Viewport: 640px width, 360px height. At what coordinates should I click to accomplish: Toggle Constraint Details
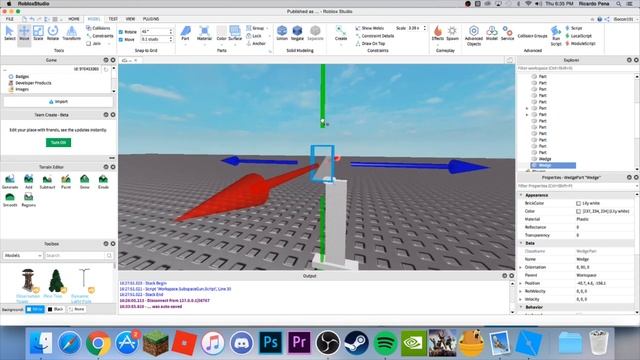(x=374, y=36)
